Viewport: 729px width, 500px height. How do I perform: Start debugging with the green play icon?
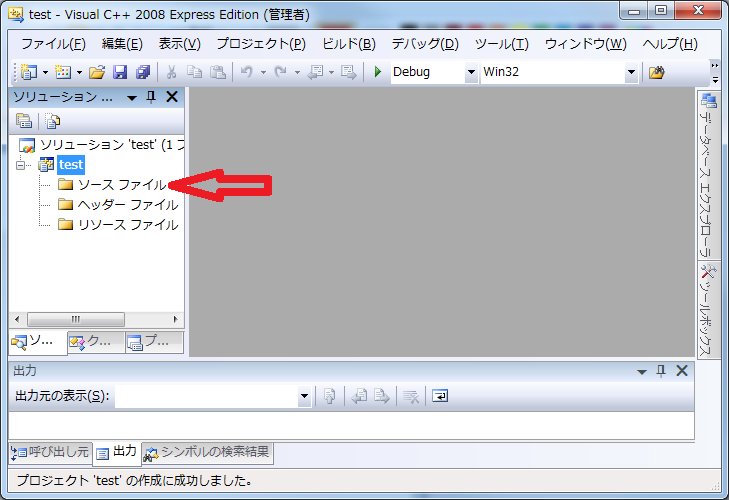pos(378,72)
